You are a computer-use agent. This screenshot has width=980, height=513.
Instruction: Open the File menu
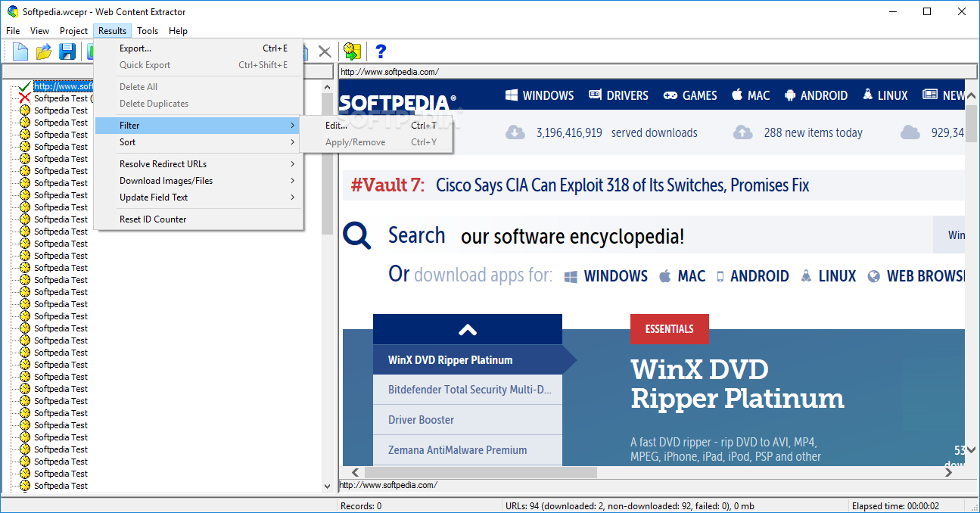[x=13, y=31]
